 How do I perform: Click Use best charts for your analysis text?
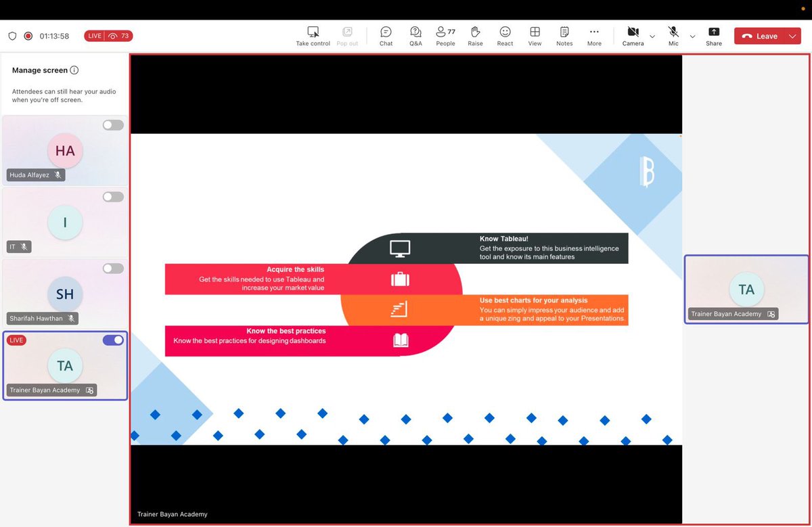coord(534,300)
